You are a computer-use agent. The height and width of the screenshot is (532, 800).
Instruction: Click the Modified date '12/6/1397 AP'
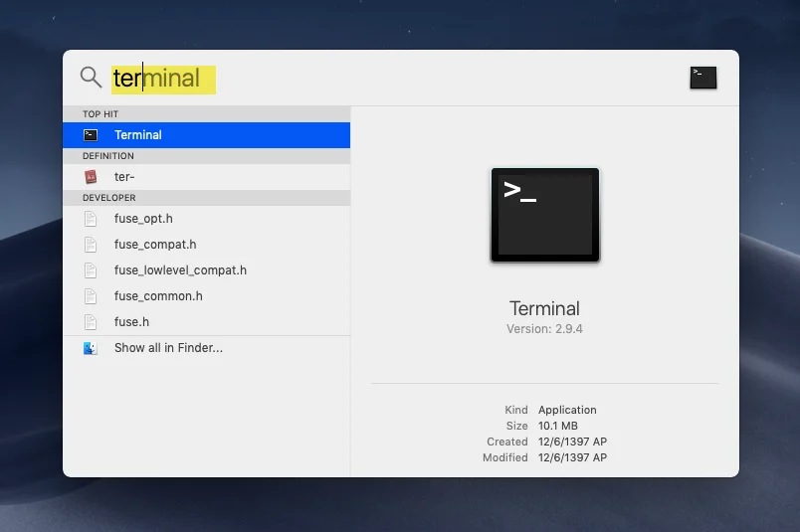click(x=572, y=457)
